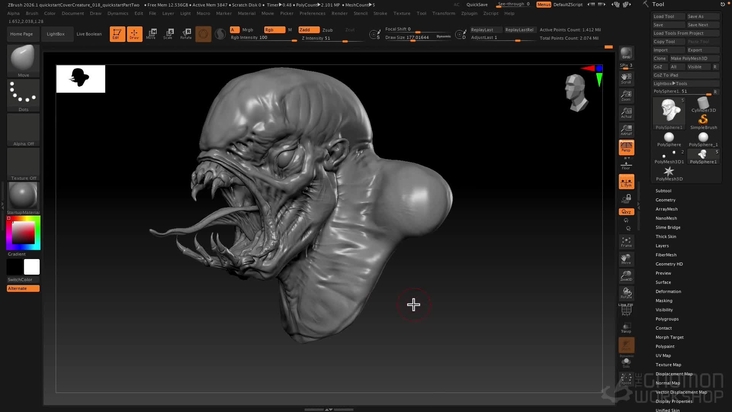732x412 pixels.
Task: Click the Solo icon in right shelf
Action: click(x=626, y=363)
